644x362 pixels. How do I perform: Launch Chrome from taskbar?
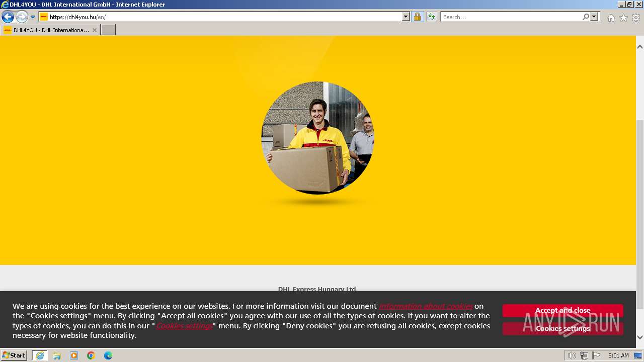tap(91, 355)
